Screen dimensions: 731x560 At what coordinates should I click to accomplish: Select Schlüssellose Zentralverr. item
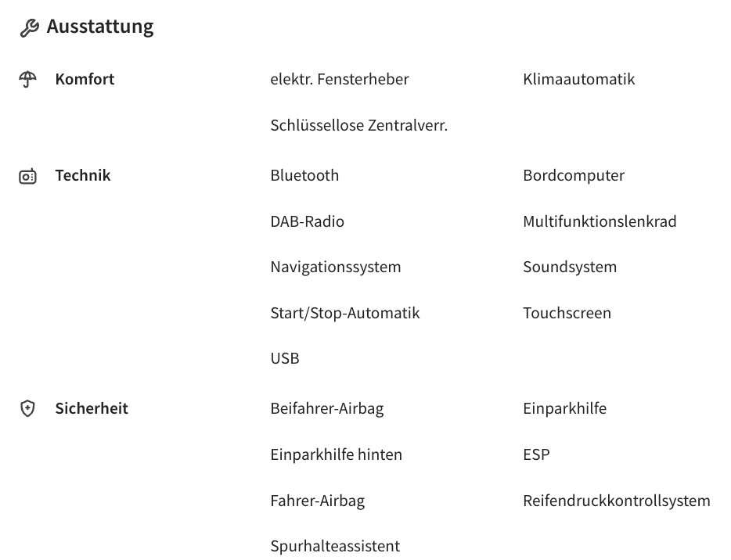point(359,125)
